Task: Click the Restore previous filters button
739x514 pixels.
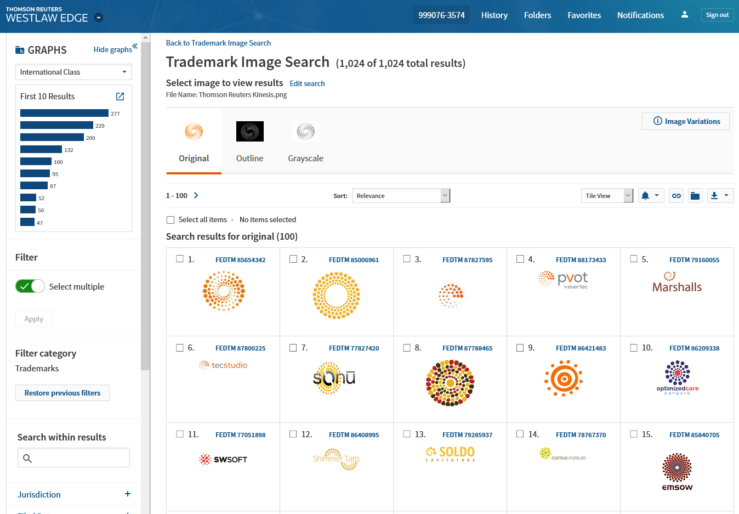Action: point(62,393)
